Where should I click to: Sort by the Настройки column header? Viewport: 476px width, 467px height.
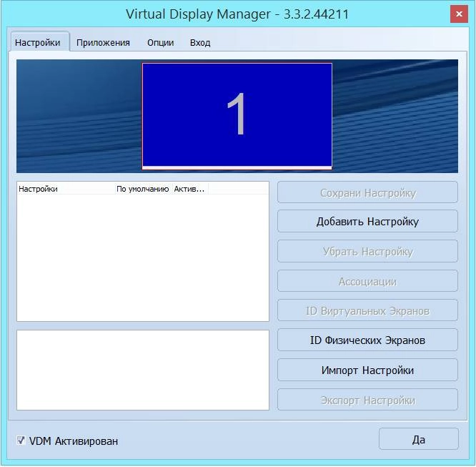click(66, 189)
